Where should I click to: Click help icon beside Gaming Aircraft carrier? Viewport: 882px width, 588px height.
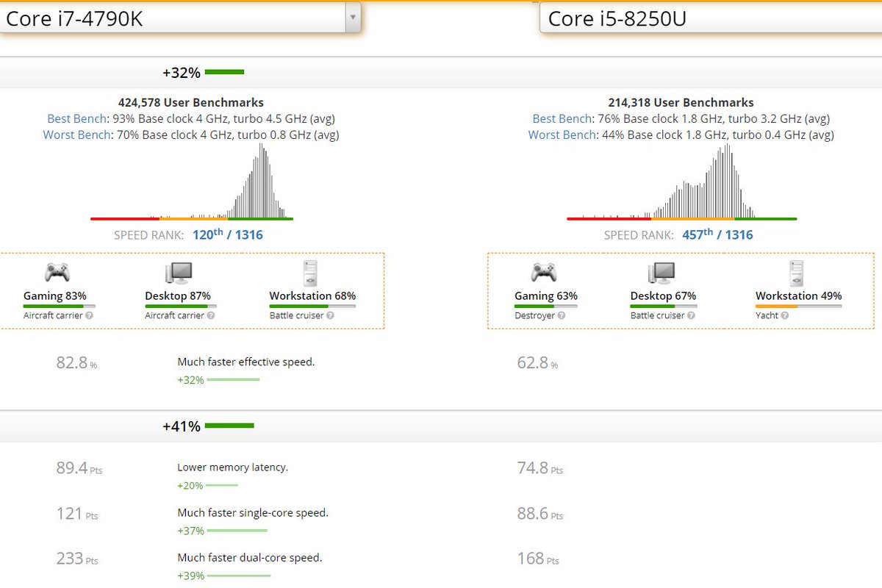click(x=89, y=315)
